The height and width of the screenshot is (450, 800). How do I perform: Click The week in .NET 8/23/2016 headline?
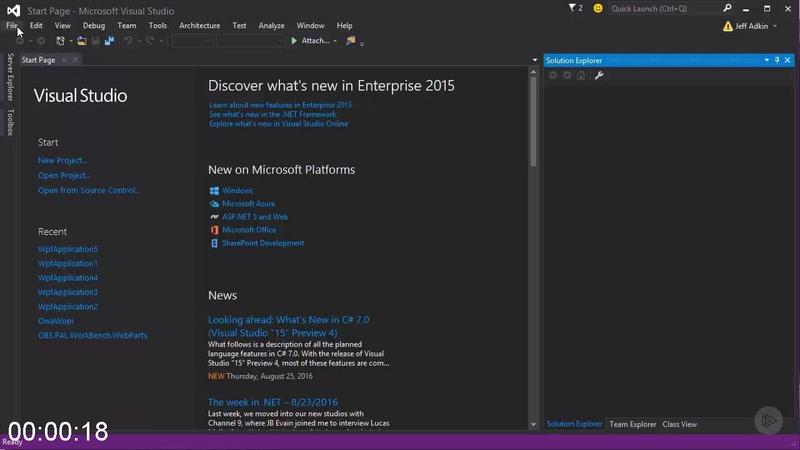(272, 402)
